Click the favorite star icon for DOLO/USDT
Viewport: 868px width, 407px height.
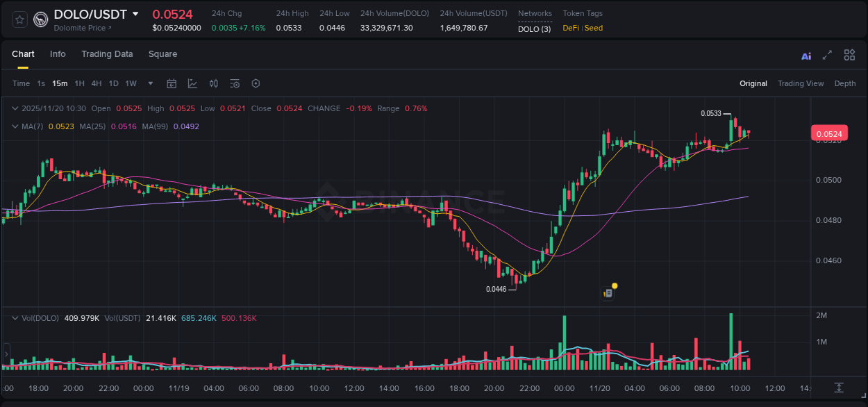coord(19,19)
